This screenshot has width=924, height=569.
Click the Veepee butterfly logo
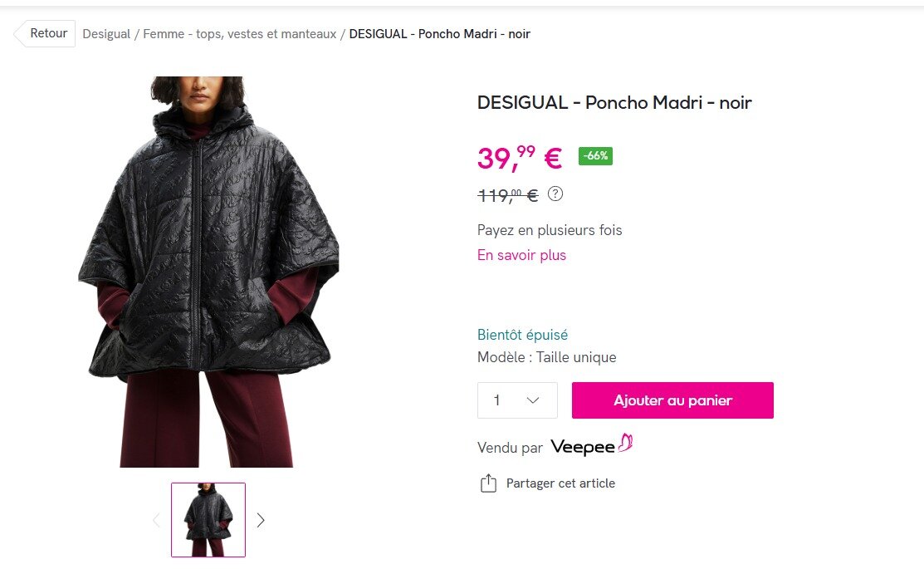pos(625,444)
